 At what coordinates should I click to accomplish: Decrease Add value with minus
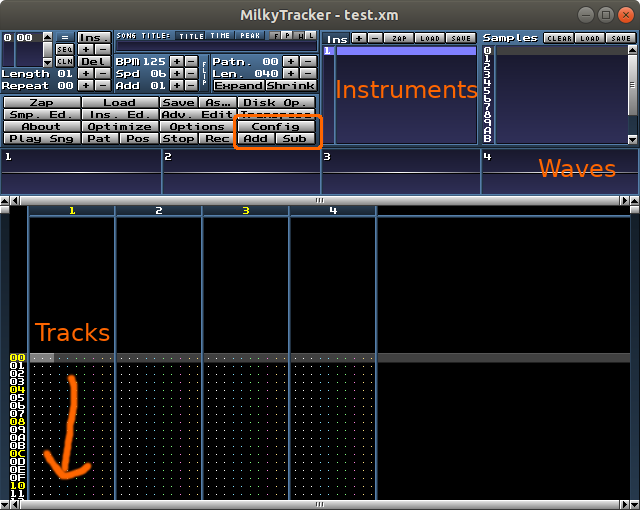[191, 86]
